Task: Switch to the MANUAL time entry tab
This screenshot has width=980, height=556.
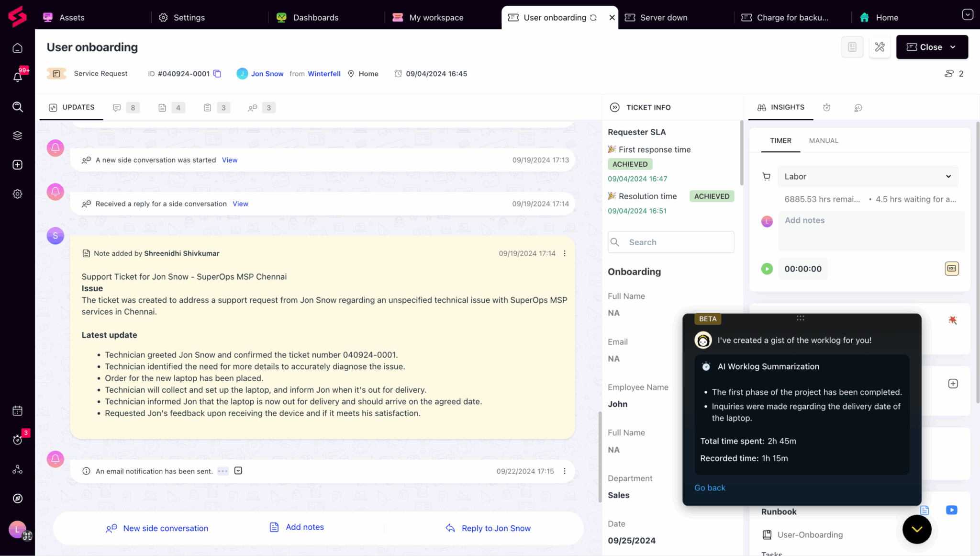Action: (824, 140)
